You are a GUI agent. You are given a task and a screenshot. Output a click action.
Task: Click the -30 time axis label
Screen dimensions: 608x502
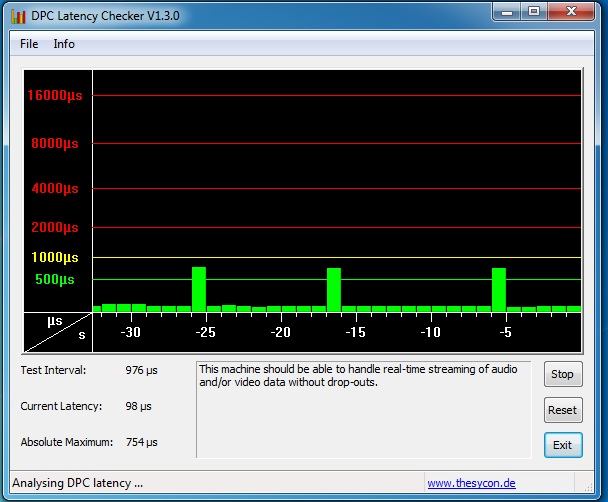tap(130, 332)
